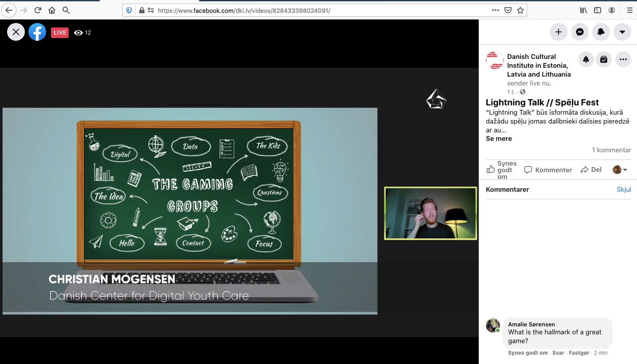This screenshot has height=364, width=637.
Task: Open the comment-as profile selector dropdown
Action: coord(620,170)
